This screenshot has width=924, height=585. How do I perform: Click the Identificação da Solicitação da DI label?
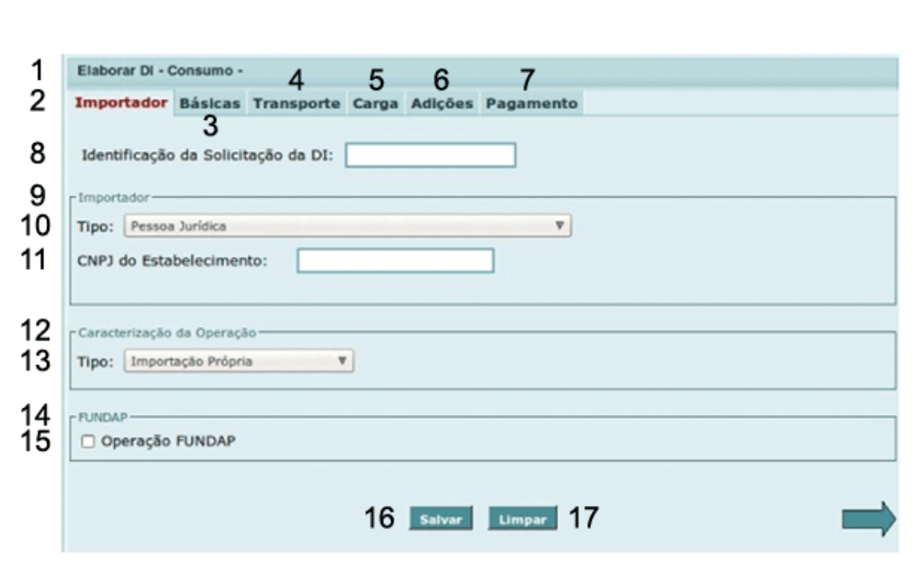210,155
